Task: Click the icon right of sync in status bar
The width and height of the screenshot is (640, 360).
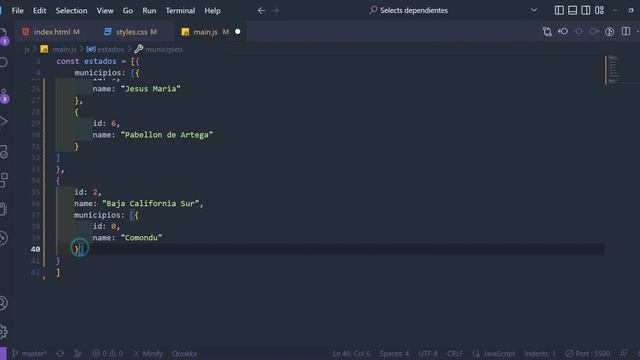Action: click(78, 353)
